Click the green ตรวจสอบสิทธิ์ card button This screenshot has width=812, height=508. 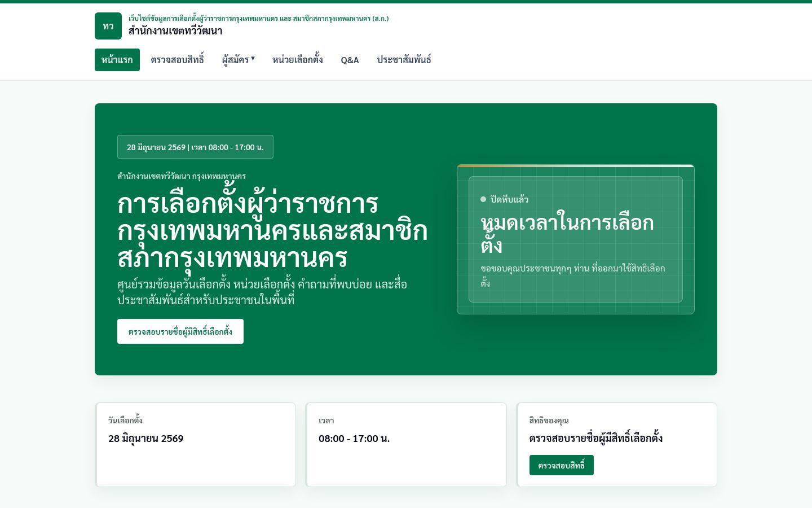click(x=562, y=465)
